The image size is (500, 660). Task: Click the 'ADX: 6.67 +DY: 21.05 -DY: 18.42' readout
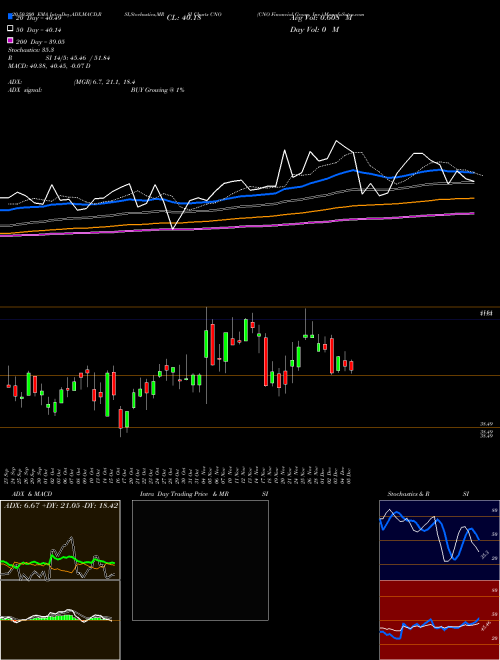pyautogui.click(x=61, y=505)
